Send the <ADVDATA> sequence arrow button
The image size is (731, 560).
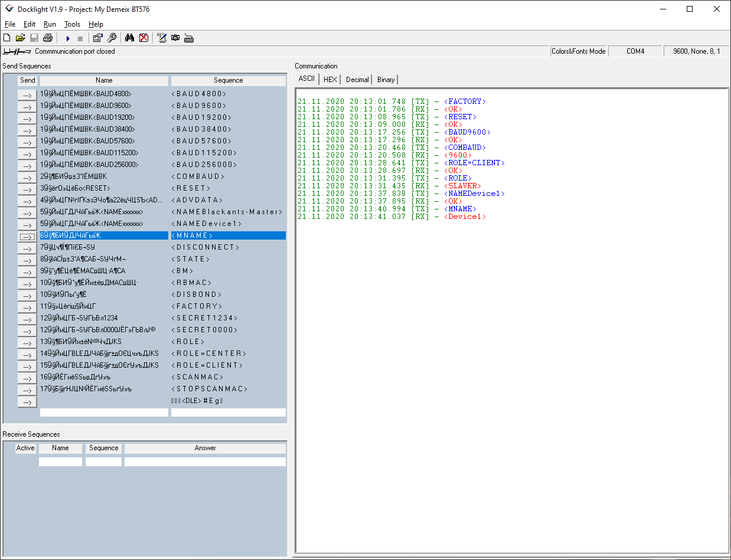tap(27, 201)
